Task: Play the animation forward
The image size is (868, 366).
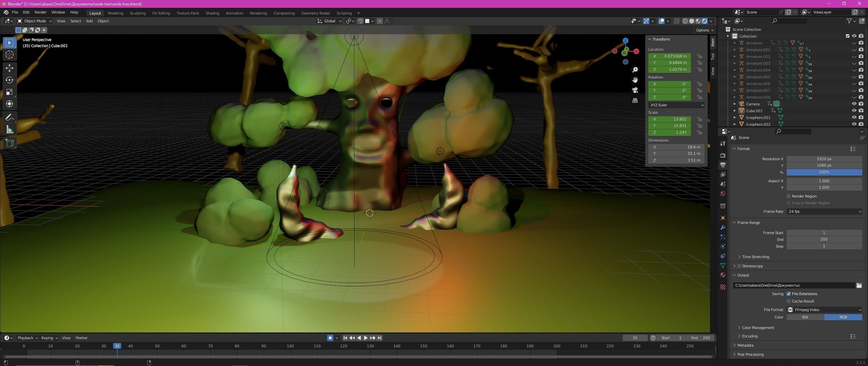Action: pyautogui.click(x=366, y=338)
